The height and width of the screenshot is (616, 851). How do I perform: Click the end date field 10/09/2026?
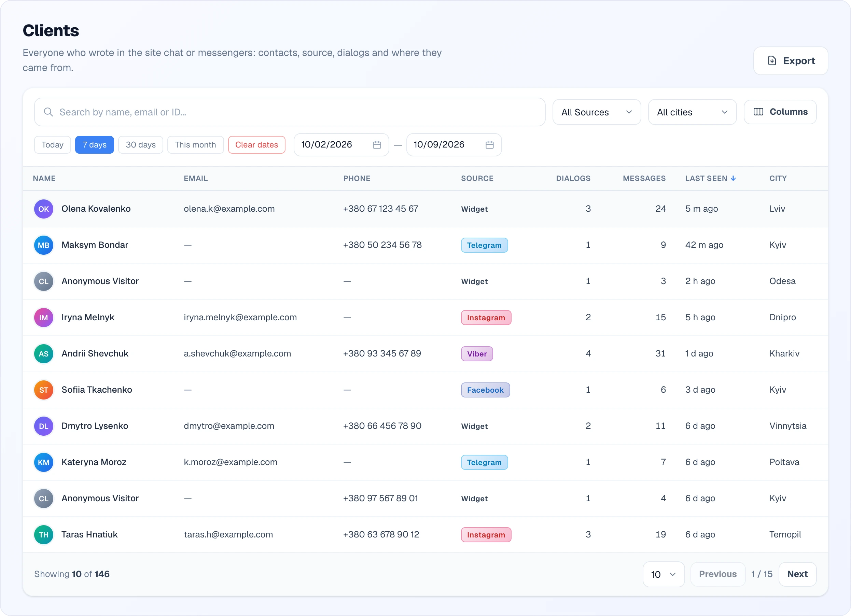(x=454, y=145)
